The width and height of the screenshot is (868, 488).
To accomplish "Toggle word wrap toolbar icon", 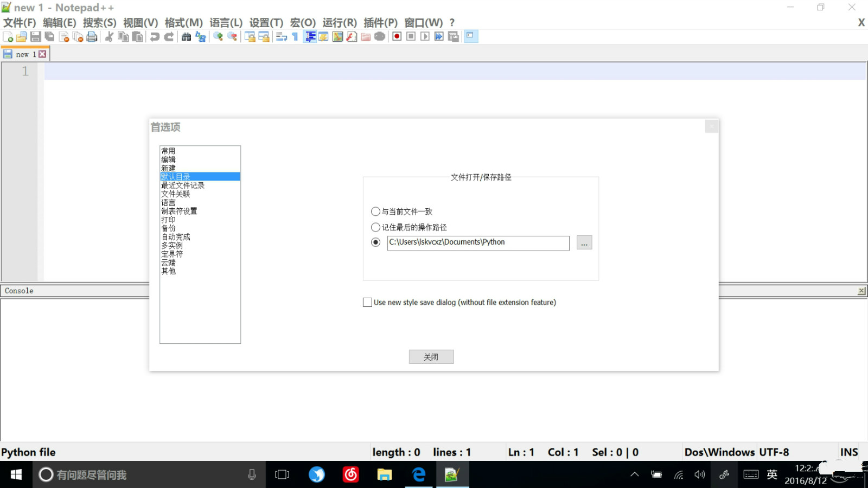I will tap(281, 36).
